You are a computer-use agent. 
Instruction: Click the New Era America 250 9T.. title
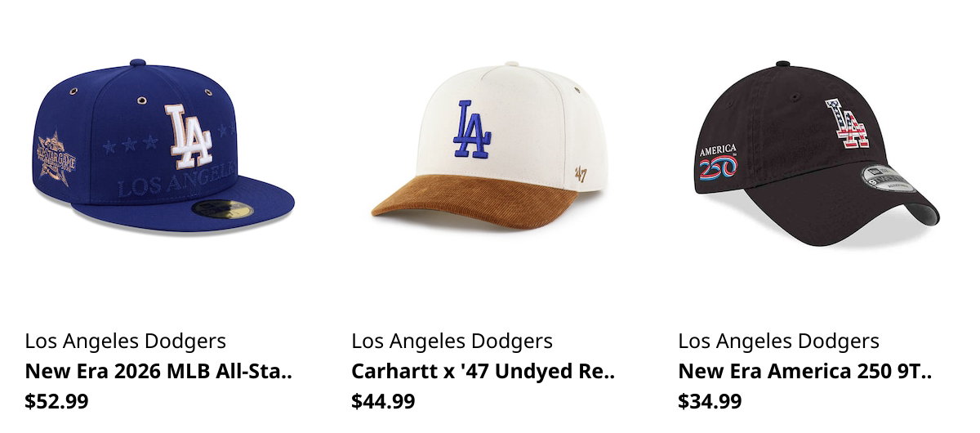pyautogui.click(x=804, y=371)
